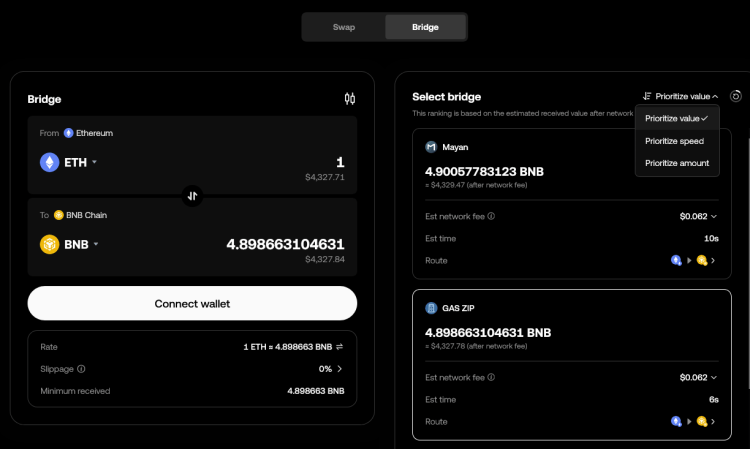Click the Mayan $4,329.47 after network fee text

tap(476, 185)
